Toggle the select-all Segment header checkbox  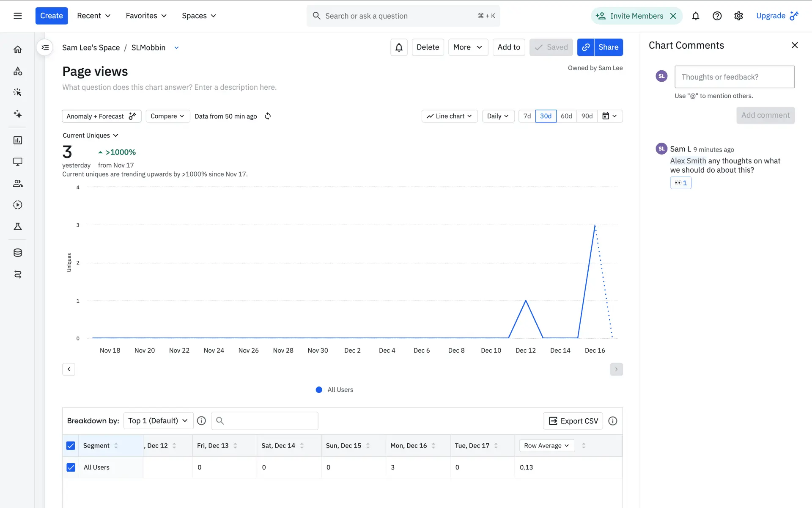pyautogui.click(x=71, y=446)
